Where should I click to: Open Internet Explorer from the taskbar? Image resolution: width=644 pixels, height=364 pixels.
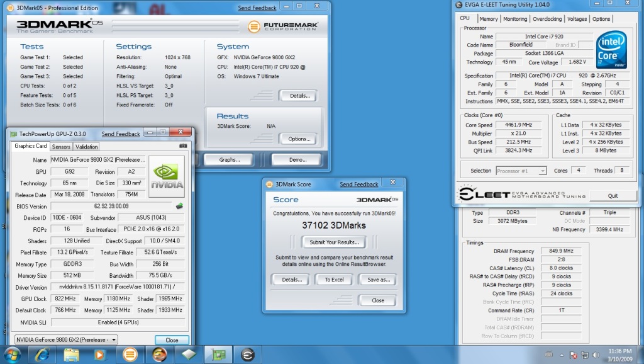pos(42,355)
